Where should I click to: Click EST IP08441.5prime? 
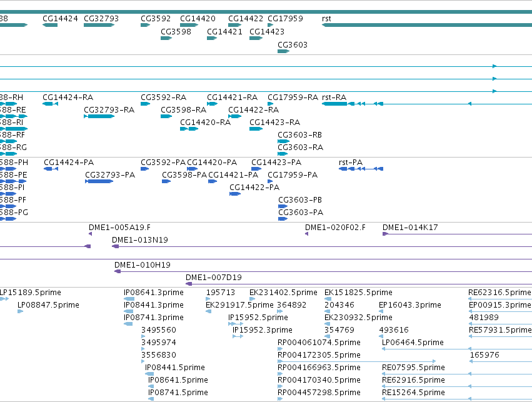pyautogui.click(x=175, y=368)
